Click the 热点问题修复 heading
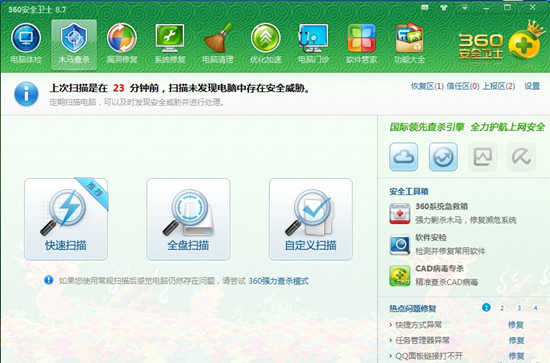 click(x=413, y=309)
